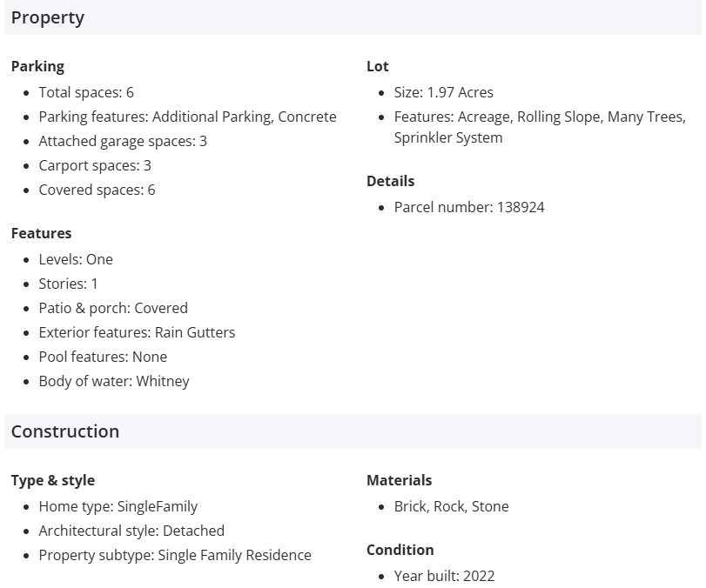Screen dimensions: 706x588
Task: Click the Total spaces: 6 line
Action: (x=86, y=92)
